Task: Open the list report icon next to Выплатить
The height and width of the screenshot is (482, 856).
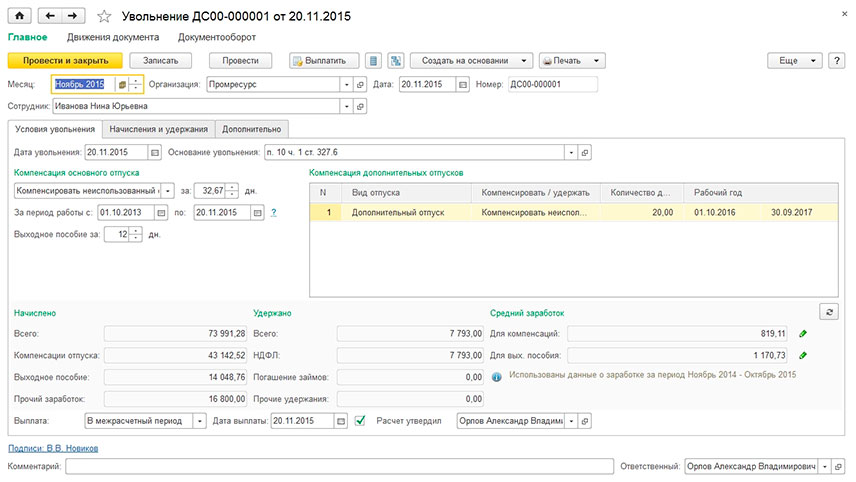Action: pyautogui.click(x=373, y=61)
